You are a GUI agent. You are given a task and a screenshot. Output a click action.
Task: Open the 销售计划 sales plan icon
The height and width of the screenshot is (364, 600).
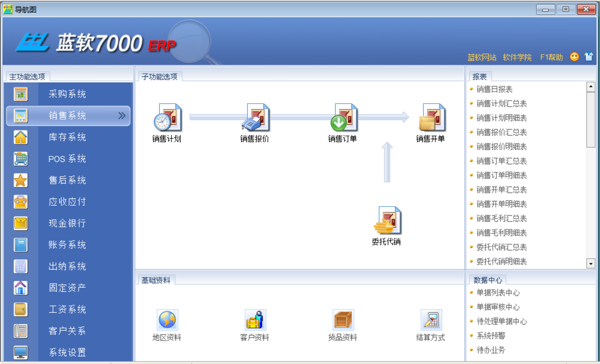pyautogui.click(x=168, y=118)
